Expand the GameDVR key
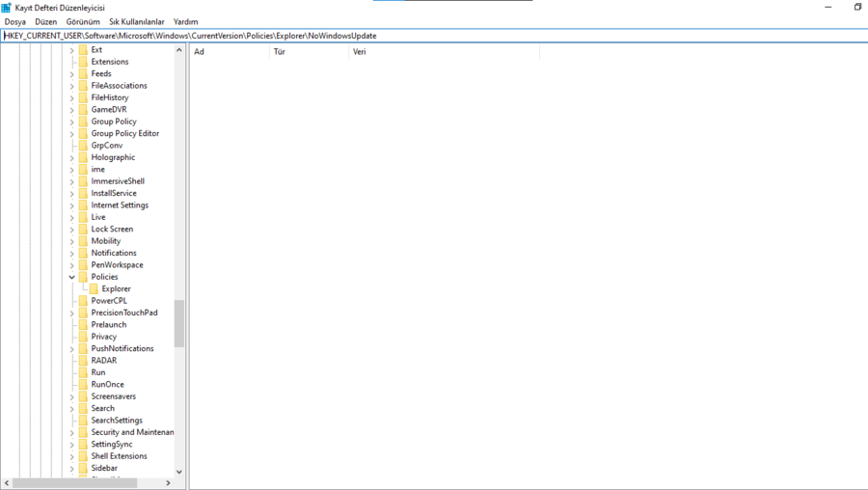 (72, 110)
